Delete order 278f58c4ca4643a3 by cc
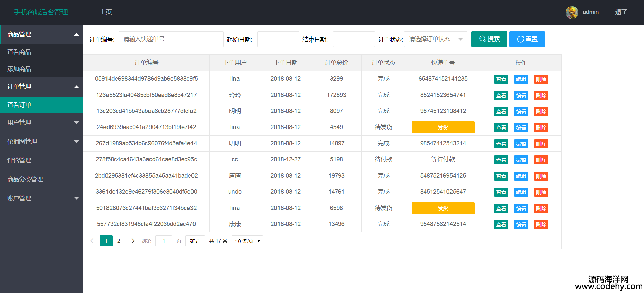This screenshot has width=644, height=293. click(541, 160)
